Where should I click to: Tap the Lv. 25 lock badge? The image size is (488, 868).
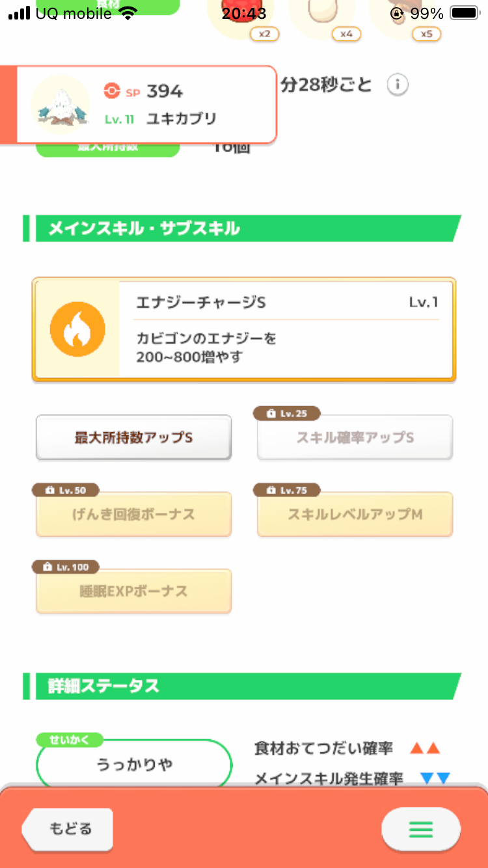(287, 413)
